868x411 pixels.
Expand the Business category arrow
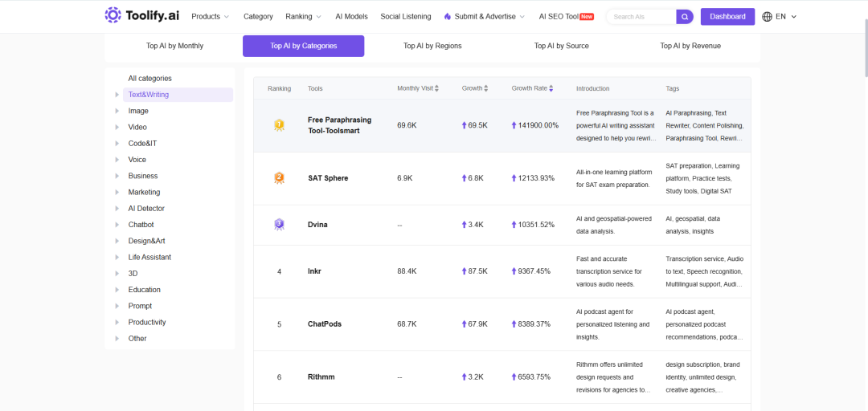[117, 176]
